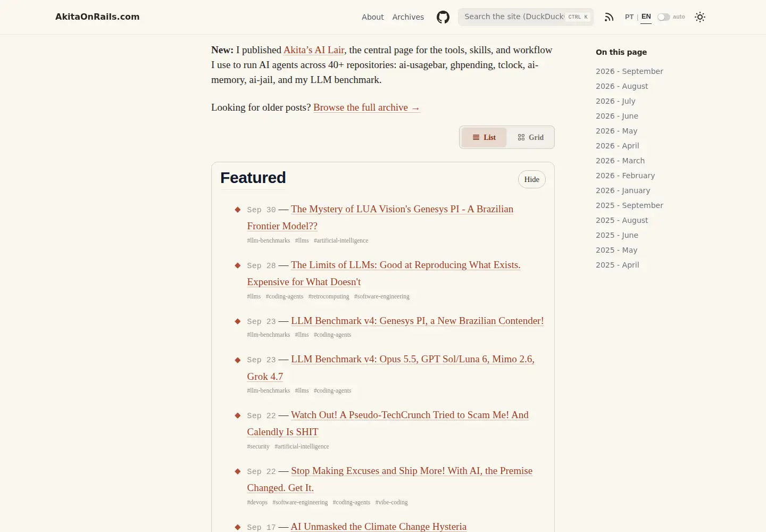Jump to 2025 - May section

tap(617, 250)
